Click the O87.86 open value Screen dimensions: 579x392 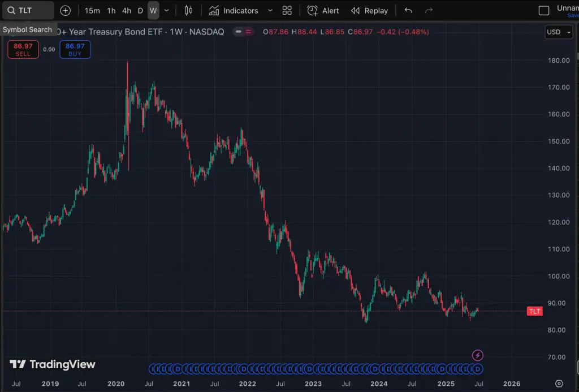tap(275, 32)
